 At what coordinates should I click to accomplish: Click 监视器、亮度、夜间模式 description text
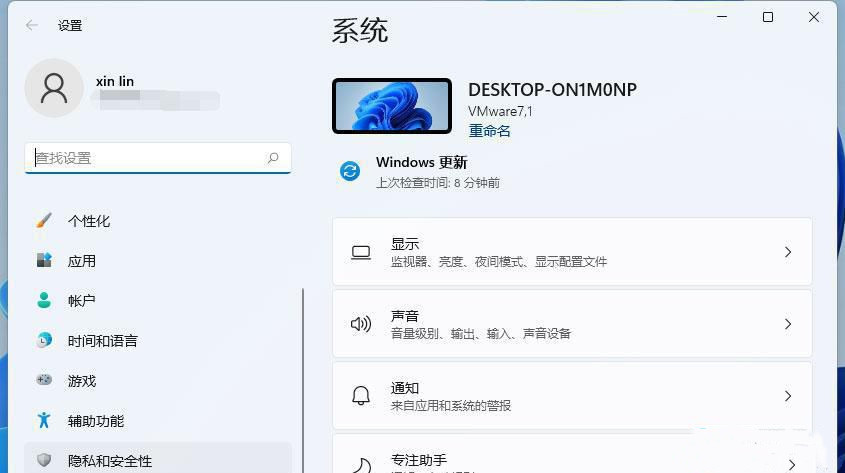tap(498, 262)
